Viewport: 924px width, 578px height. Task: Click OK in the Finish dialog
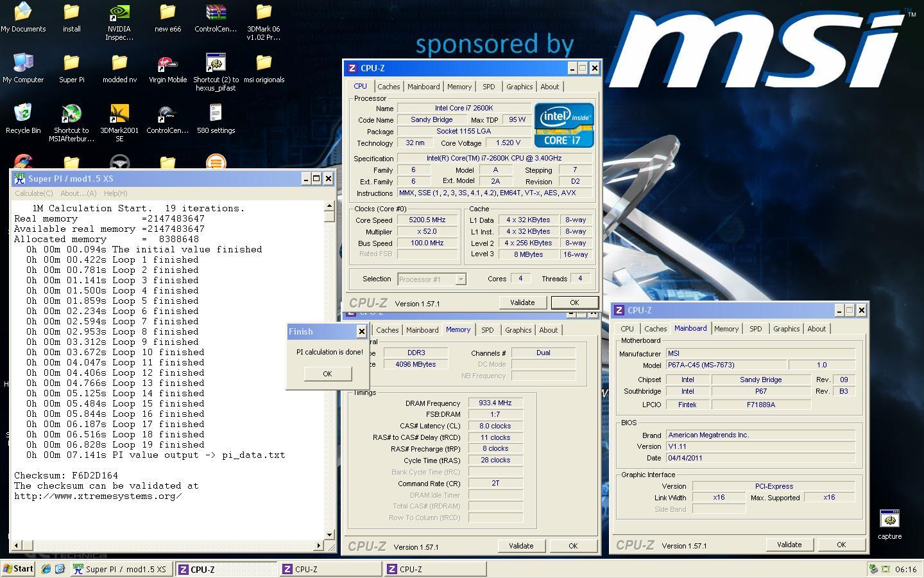point(327,374)
